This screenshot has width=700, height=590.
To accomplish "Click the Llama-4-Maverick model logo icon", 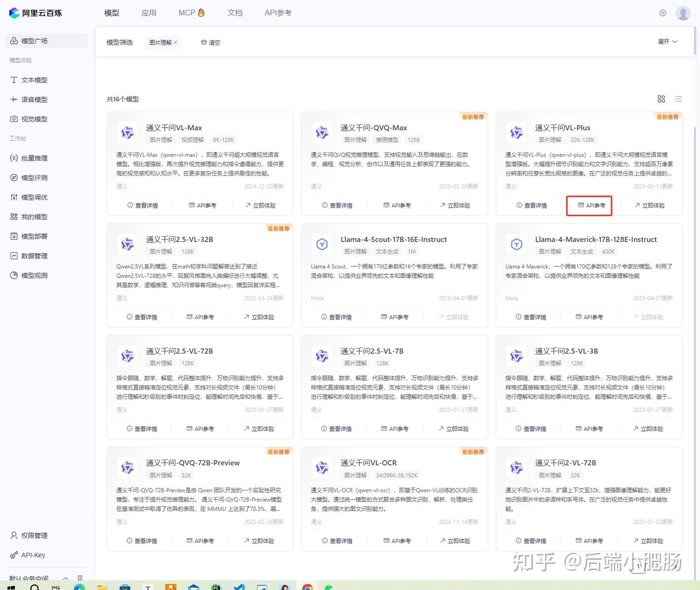I will pyautogui.click(x=516, y=244).
